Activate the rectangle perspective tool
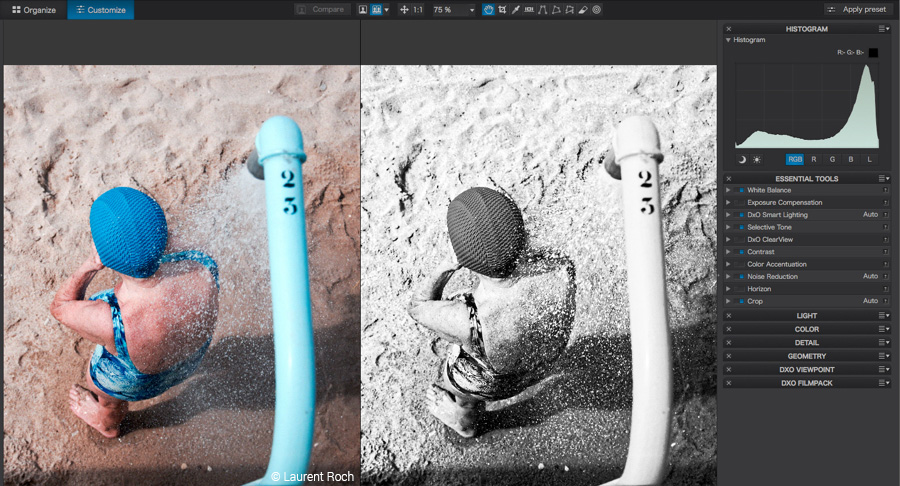Viewport: 900px width, 486px height. [x=556, y=10]
